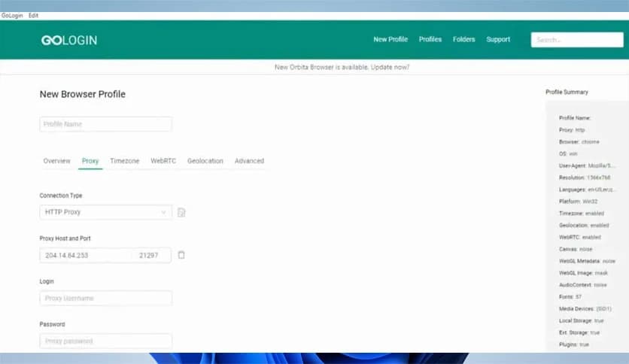Select the Proxy tab
This screenshot has height=364, width=629.
click(x=90, y=161)
